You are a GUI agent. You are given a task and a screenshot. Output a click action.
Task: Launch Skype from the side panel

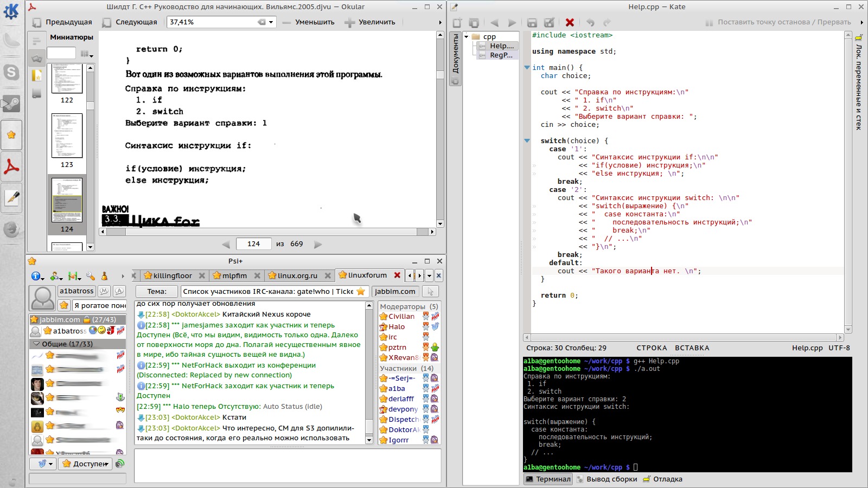tap(11, 72)
